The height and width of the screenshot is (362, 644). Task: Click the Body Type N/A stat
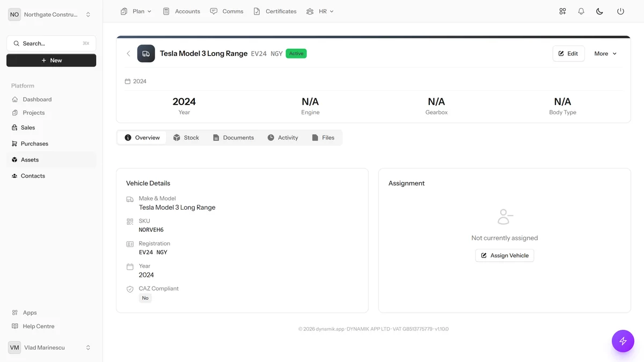click(x=562, y=106)
